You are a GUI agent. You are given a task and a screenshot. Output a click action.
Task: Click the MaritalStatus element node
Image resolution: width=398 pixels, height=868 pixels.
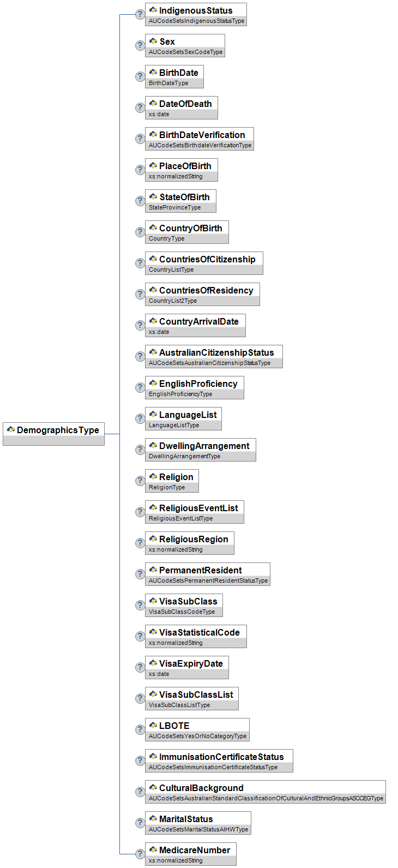[x=186, y=819]
